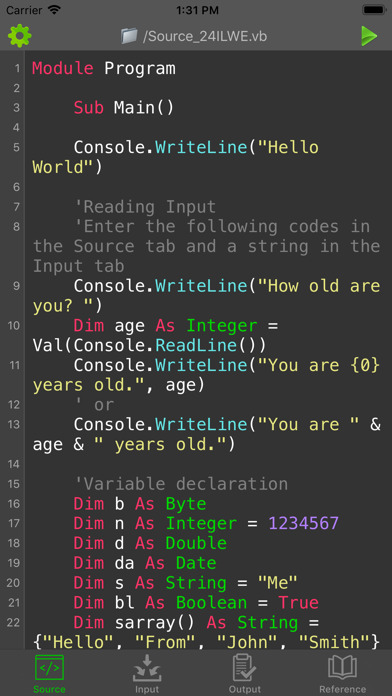Place cursor on Module Program line

104,68
